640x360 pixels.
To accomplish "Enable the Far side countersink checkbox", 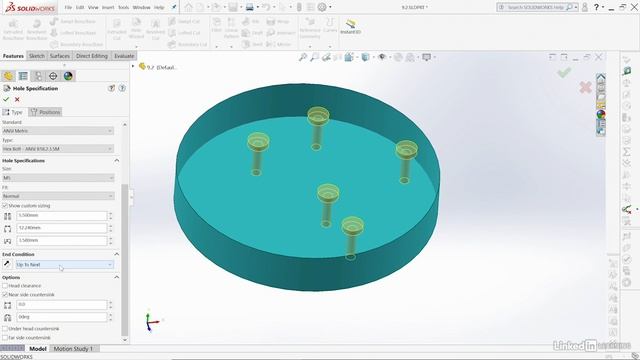I will click(x=5, y=338).
